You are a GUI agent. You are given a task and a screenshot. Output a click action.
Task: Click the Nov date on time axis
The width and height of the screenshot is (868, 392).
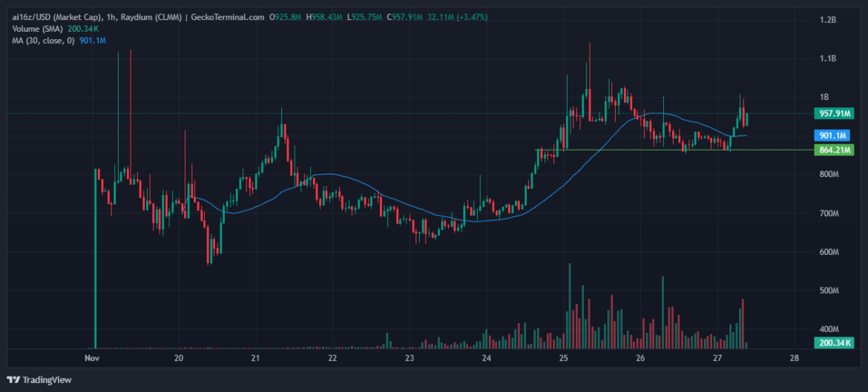[92, 358]
